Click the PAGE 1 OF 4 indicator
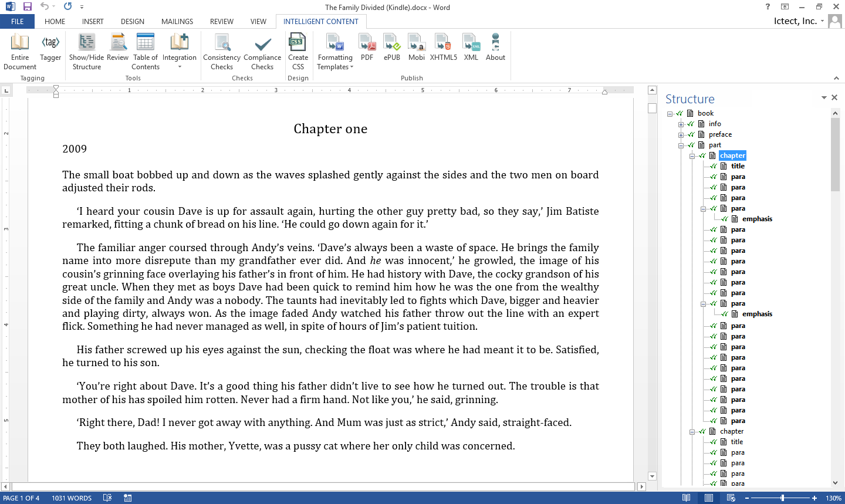 point(22,498)
